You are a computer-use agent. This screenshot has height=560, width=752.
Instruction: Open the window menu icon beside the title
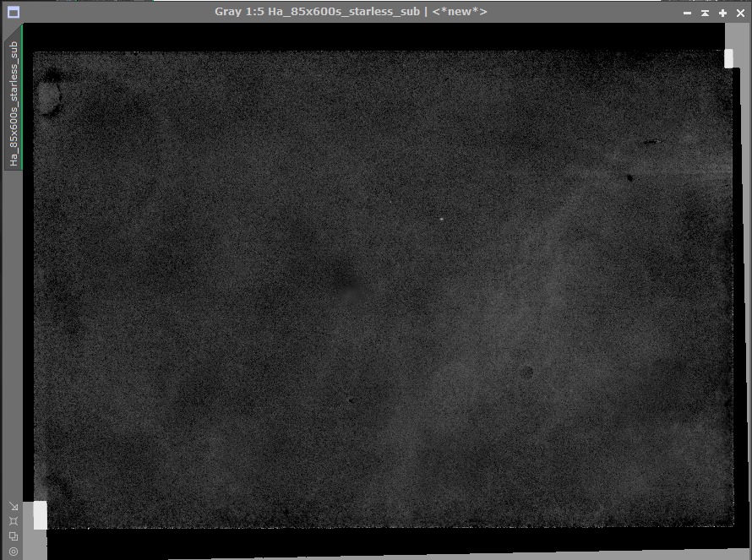coord(14,13)
